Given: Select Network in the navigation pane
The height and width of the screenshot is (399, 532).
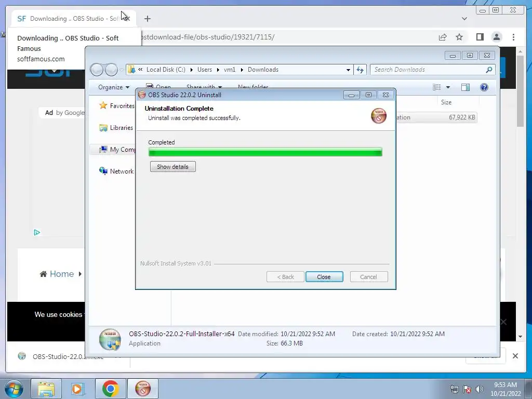Looking at the screenshot, I should (x=116, y=171).
